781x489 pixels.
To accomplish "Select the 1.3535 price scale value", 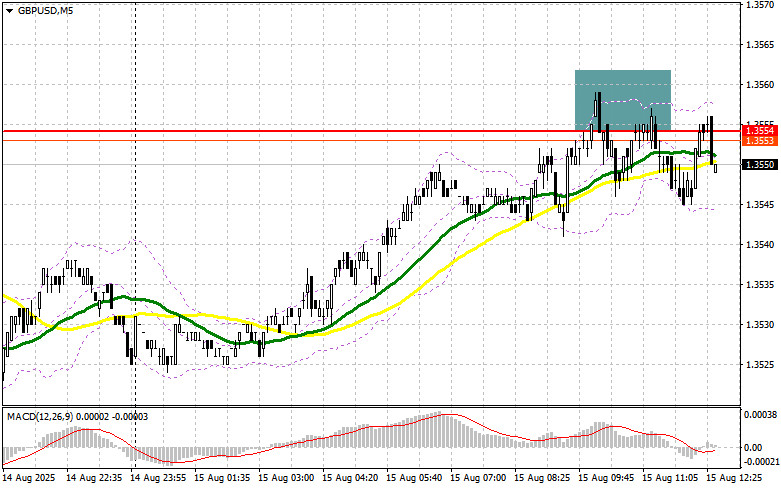I will click(760, 285).
